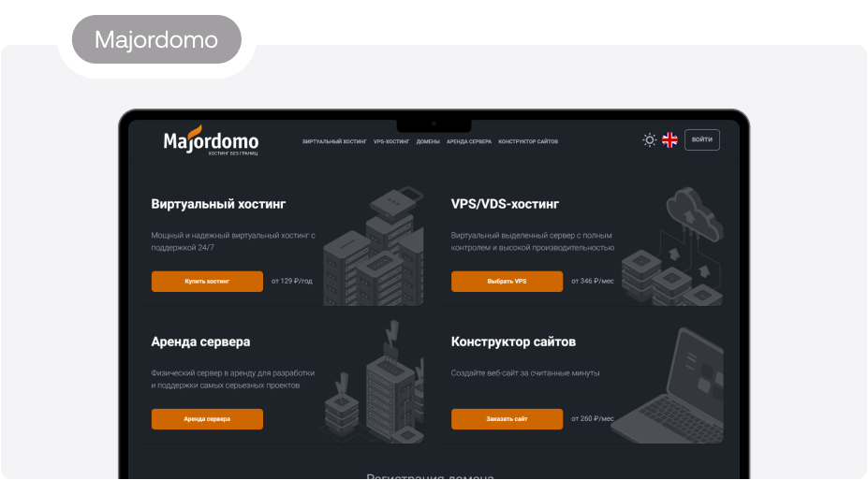868x480 pixels.
Task: Open the VPS/VDS-хостинг card heading
Action: 505,203
